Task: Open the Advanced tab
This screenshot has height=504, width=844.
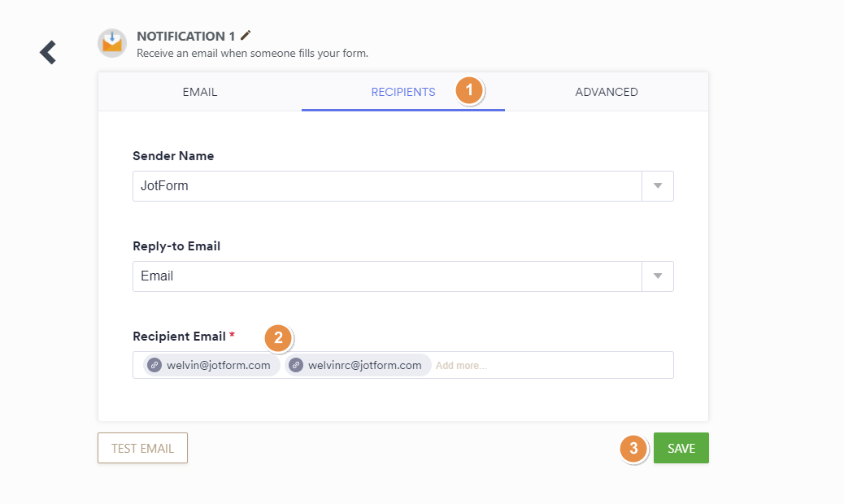Action: (x=607, y=92)
